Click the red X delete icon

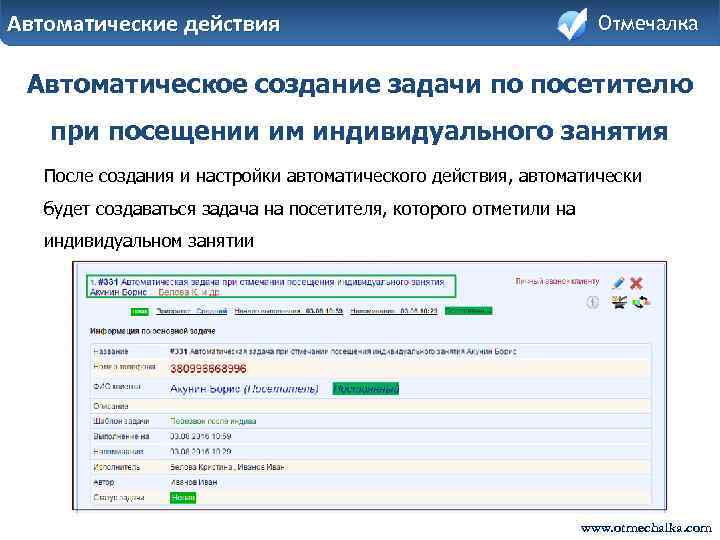[x=636, y=283]
